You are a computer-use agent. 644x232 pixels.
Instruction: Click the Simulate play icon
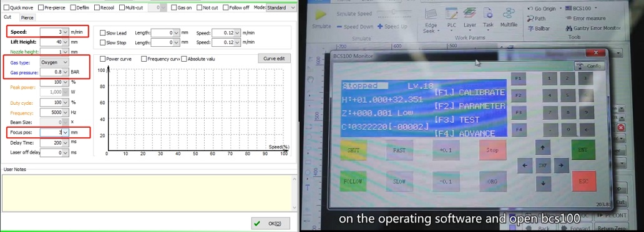(320, 15)
